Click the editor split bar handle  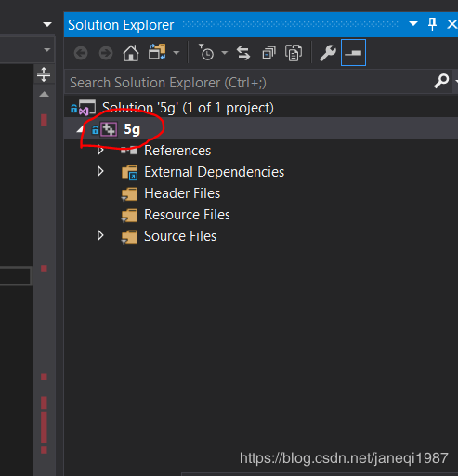(44, 74)
